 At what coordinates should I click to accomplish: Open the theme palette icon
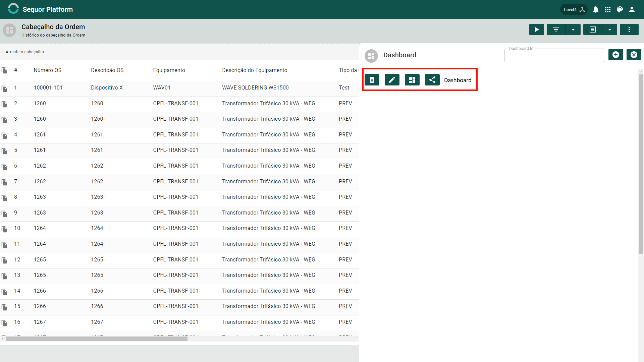pyautogui.click(x=620, y=9)
